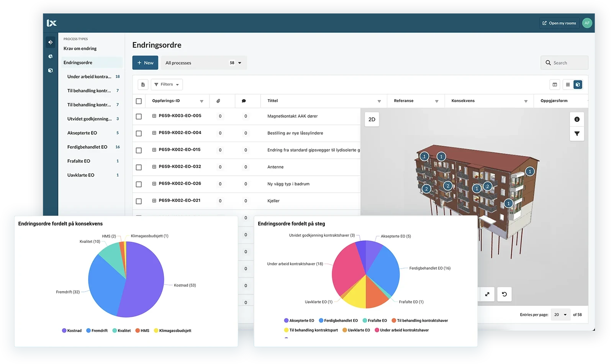
Task: Select Krav om endring process type
Action: [80, 49]
